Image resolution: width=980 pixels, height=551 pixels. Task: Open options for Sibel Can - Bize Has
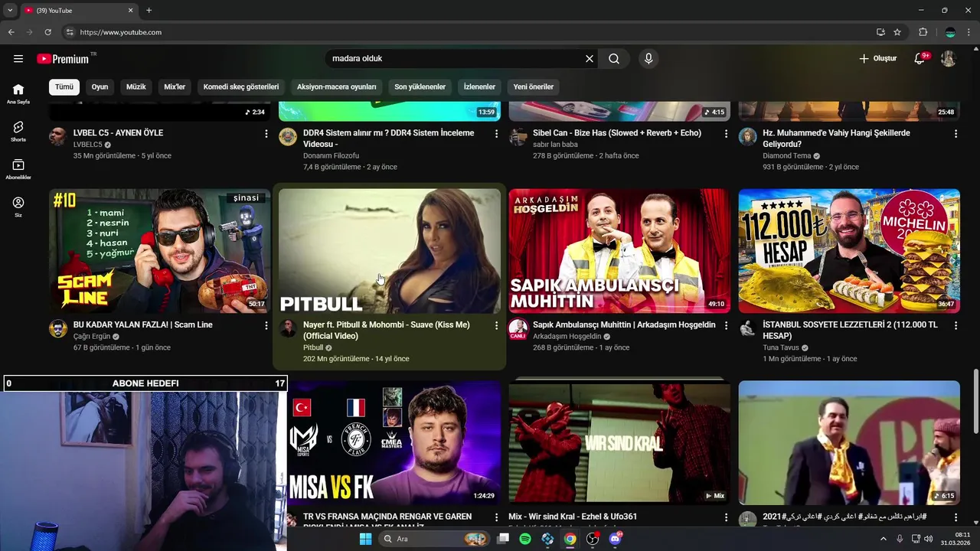pyautogui.click(x=727, y=134)
